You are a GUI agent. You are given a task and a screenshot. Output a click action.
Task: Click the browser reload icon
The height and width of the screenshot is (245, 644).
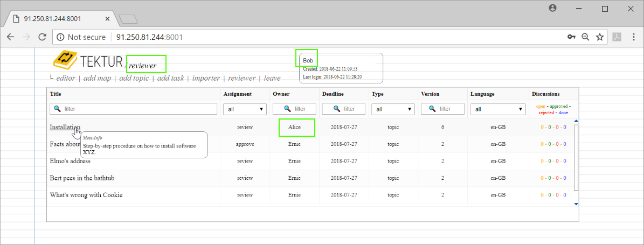coord(42,37)
